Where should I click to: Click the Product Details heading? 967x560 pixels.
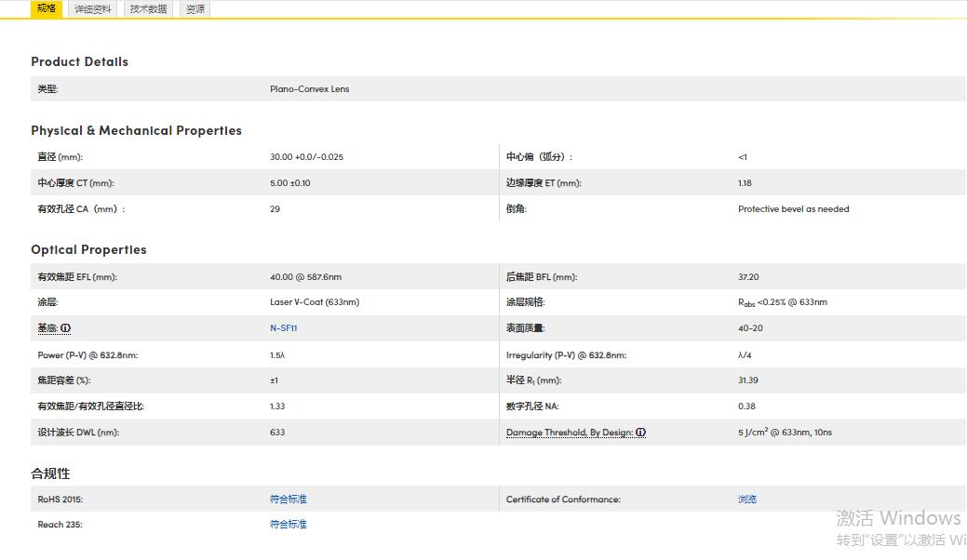(79, 61)
